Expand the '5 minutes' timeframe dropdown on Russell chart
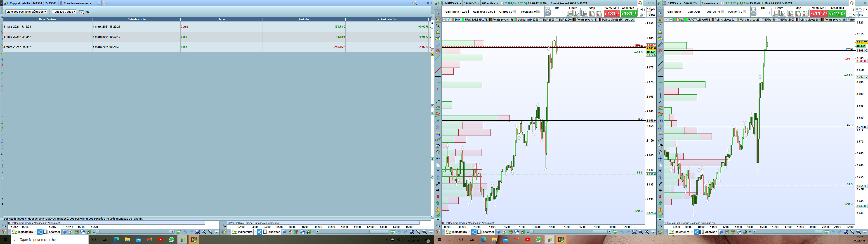 [x=471, y=3]
